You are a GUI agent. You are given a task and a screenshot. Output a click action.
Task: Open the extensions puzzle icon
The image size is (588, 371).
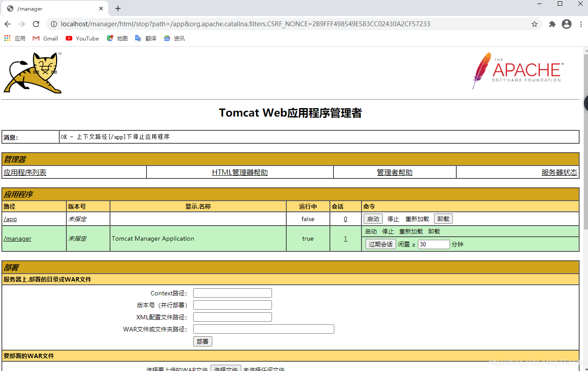[x=552, y=24]
